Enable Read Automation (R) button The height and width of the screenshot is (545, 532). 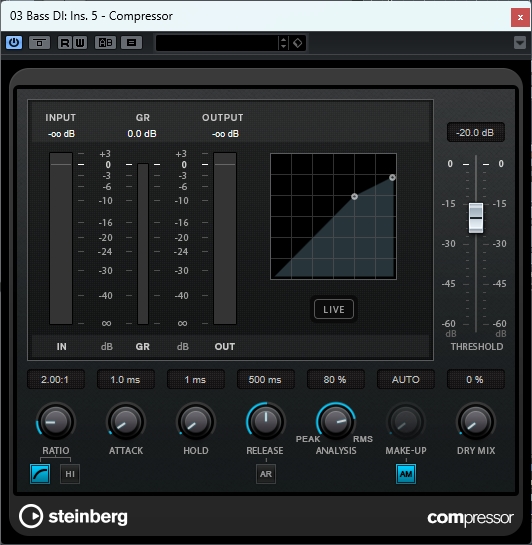click(x=65, y=43)
